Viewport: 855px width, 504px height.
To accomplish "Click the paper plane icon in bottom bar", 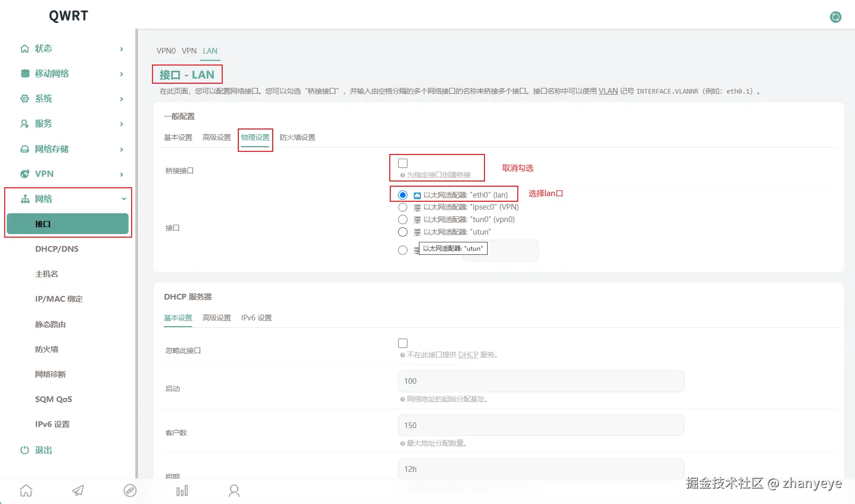I will click(x=78, y=490).
